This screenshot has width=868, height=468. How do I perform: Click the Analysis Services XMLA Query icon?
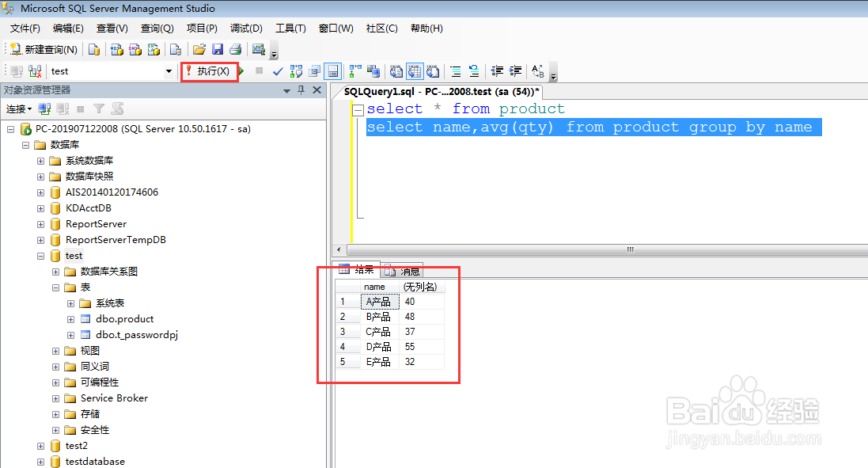click(x=154, y=49)
